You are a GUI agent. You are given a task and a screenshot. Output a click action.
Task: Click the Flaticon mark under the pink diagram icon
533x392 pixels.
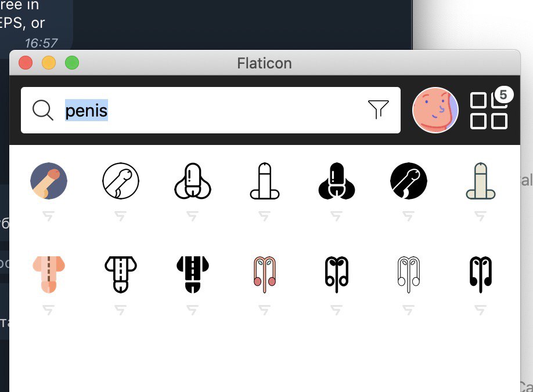pos(264,310)
